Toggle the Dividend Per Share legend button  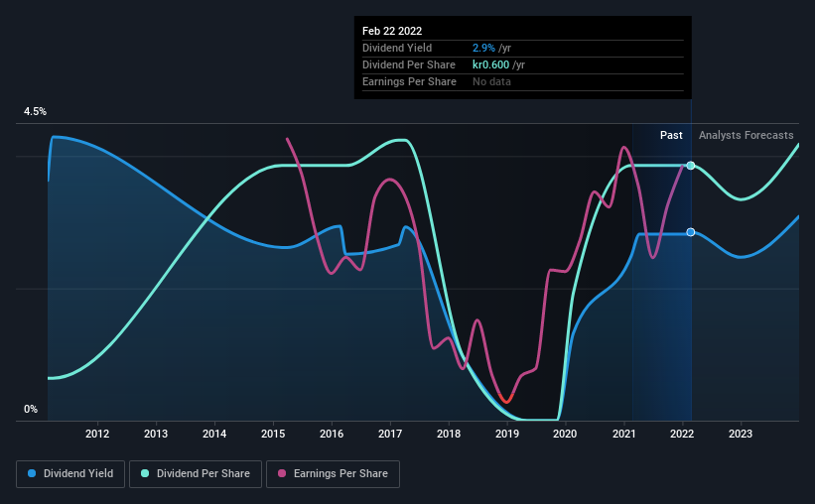tap(196, 474)
